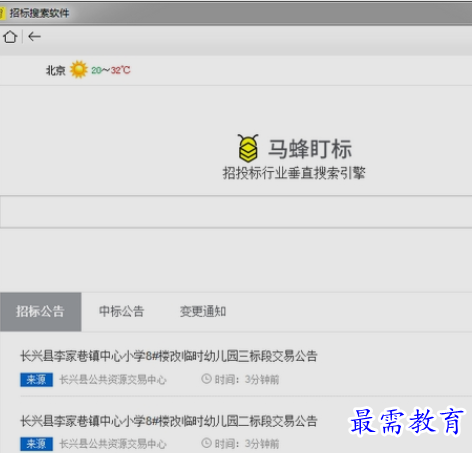Click the app icon in title bar
Screen dimensions: 472x453
[2, 13]
